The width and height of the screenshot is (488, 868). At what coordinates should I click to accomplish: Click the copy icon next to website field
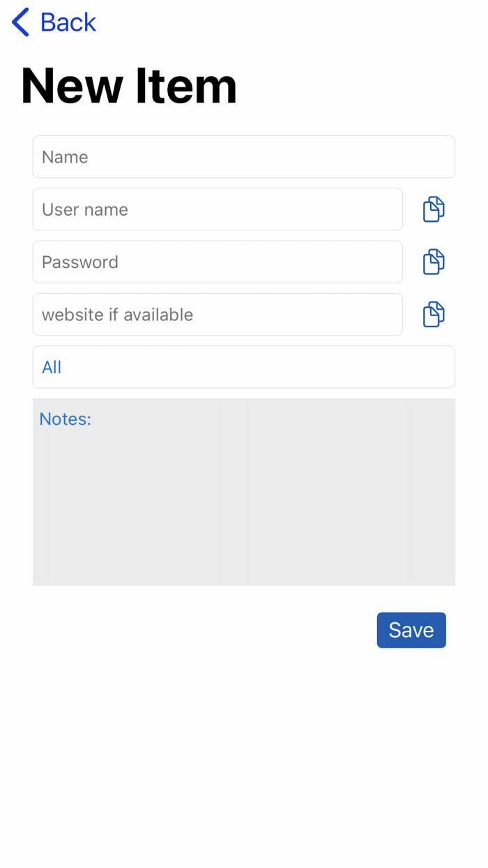(433, 314)
